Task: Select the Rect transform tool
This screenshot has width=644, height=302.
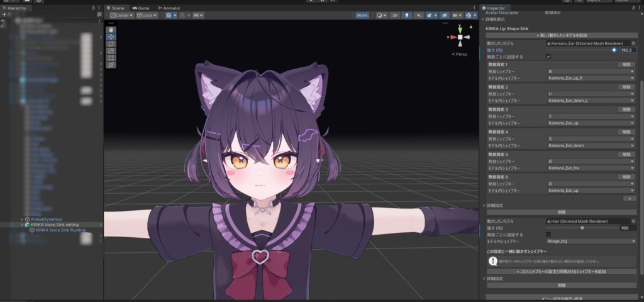Action: pyautogui.click(x=111, y=58)
